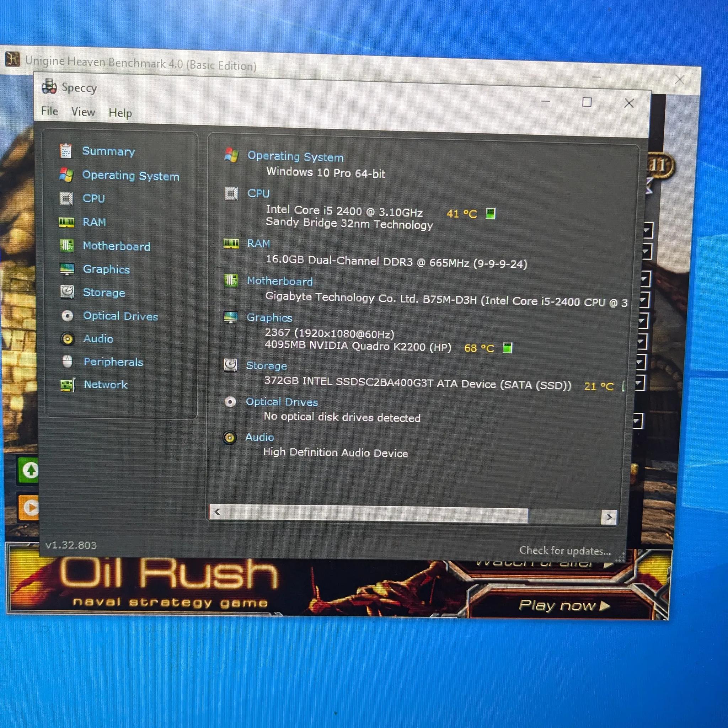The height and width of the screenshot is (728, 728).
Task: Click the CPU heading link in summary panel
Action: click(258, 193)
